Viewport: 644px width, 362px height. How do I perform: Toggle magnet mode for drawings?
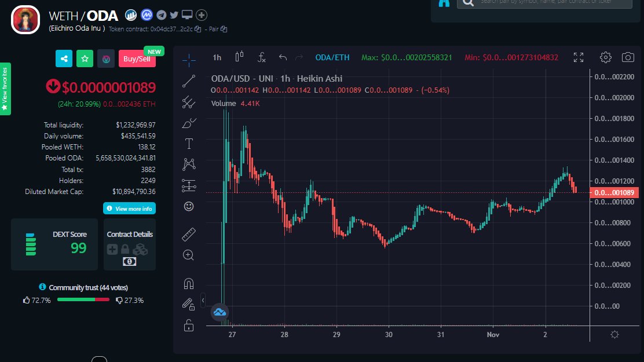click(x=189, y=284)
